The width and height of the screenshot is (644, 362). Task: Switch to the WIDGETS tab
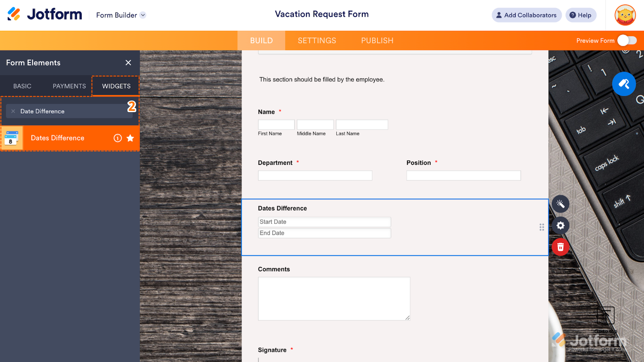coord(115,86)
